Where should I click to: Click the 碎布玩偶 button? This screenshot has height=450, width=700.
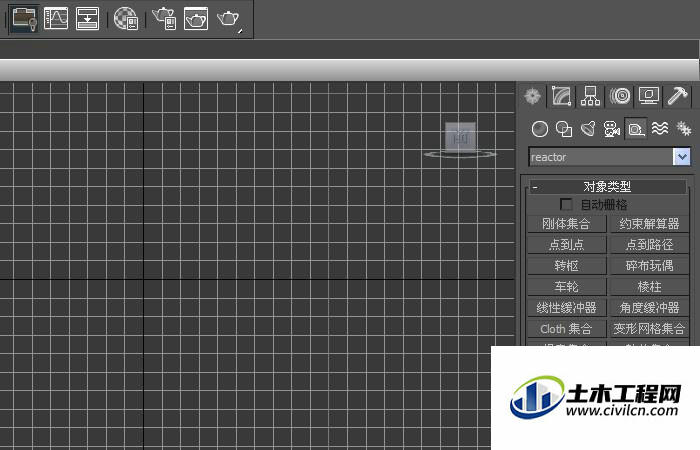649,266
